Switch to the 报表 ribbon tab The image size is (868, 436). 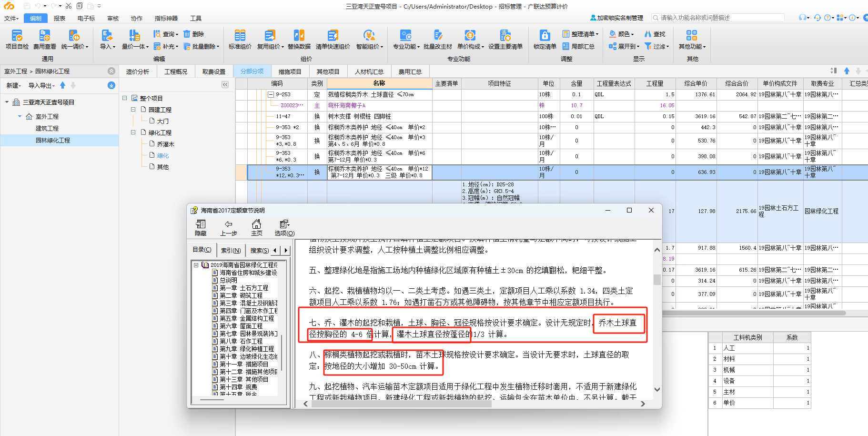point(60,18)
